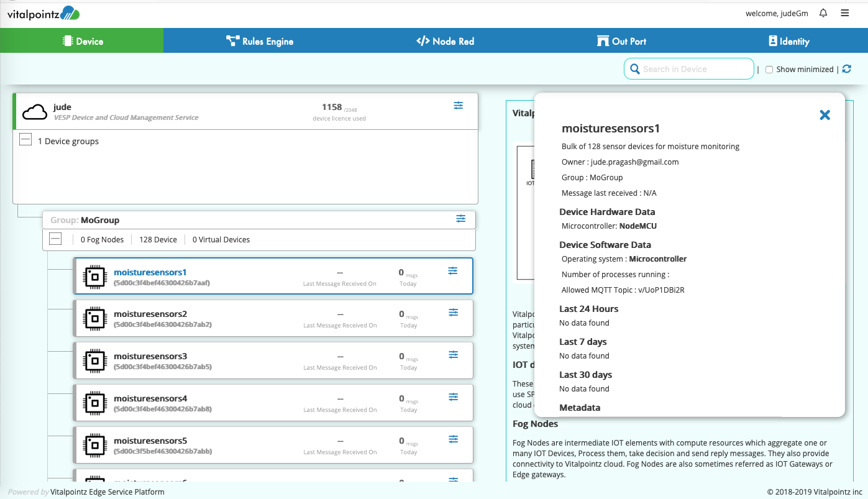Viewport: 868px width, 499px height.
Task: Click device ID 5d00c3f4bef46300426b7ab8
Action: coord(163,409)
